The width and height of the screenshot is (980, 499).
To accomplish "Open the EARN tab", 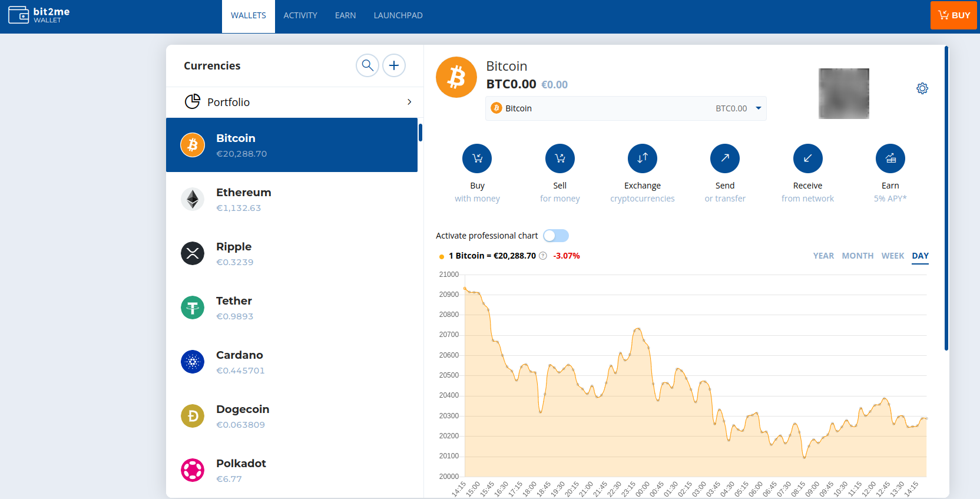I will point(346,16).
